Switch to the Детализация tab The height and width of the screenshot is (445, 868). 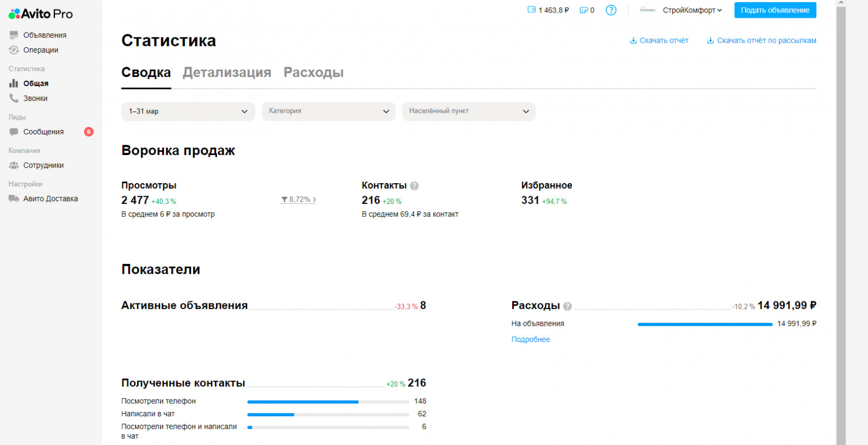tap(227, 73)
